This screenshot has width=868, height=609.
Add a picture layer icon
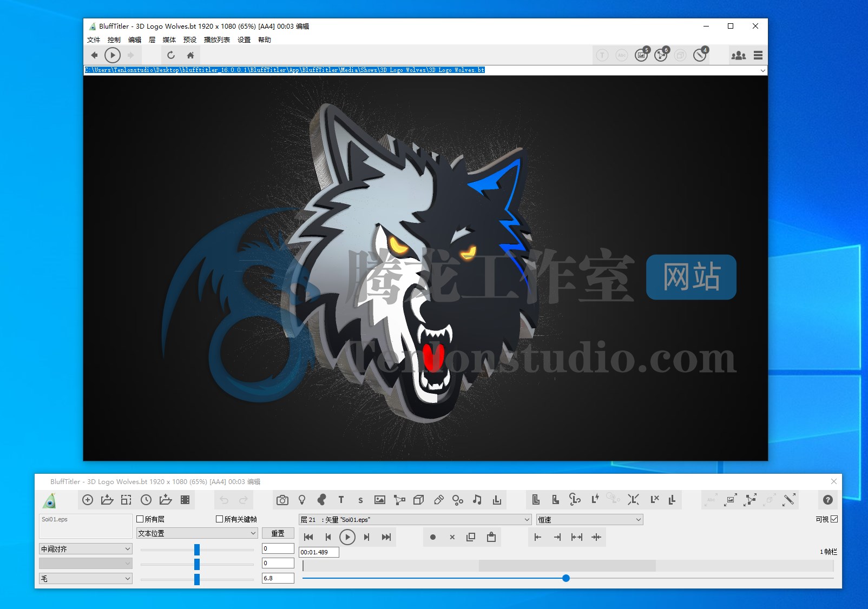pyautogui.click(x=380, y=500)
